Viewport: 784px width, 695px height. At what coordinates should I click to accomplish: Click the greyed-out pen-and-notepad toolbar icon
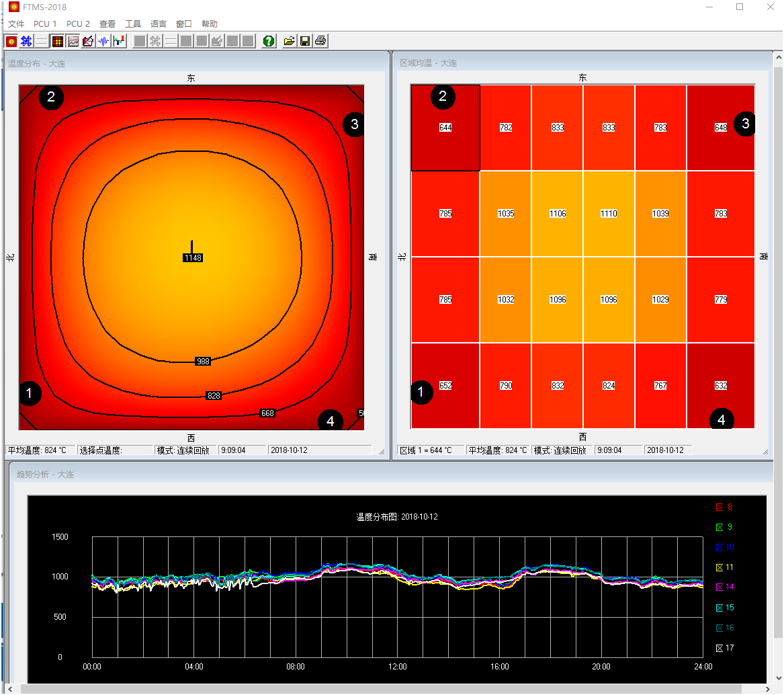tap(217, 41)
